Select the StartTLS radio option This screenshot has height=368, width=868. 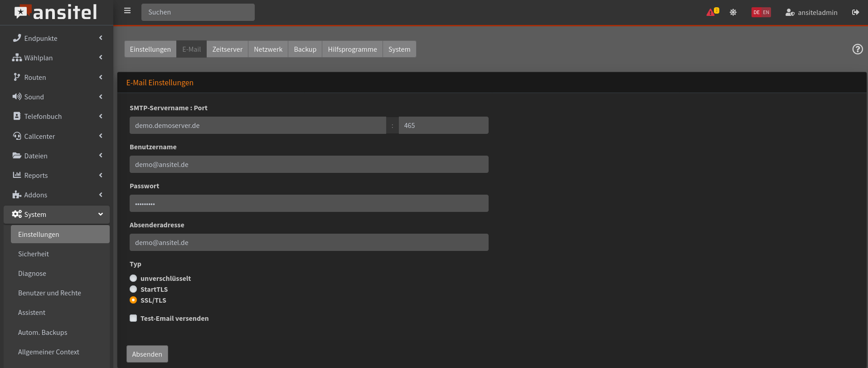pyautogui.click(x=133, y=289)
